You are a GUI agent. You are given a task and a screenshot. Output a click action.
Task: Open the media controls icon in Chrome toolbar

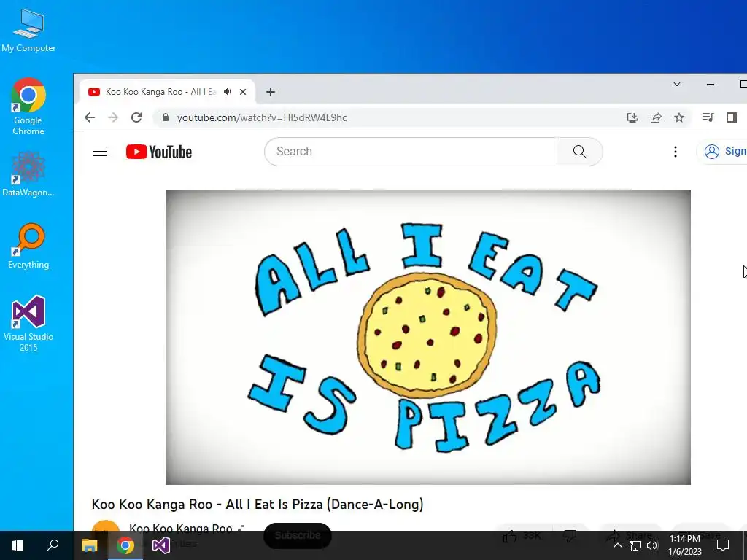(x=708, y=117)
